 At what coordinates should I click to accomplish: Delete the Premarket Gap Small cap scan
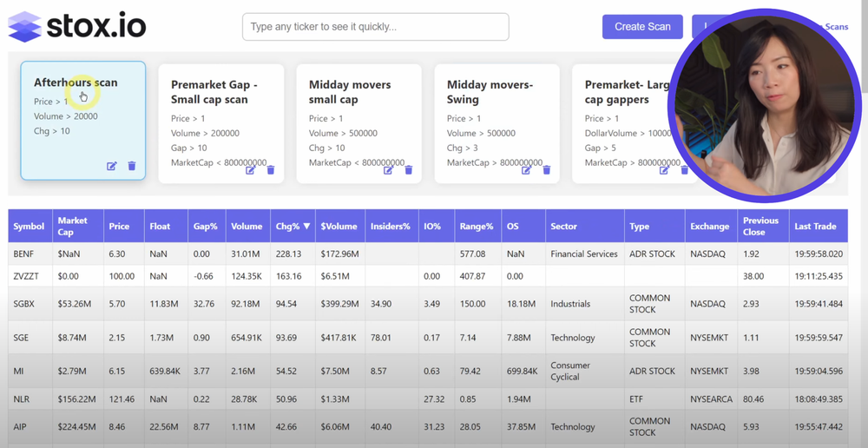pos(270,170)
